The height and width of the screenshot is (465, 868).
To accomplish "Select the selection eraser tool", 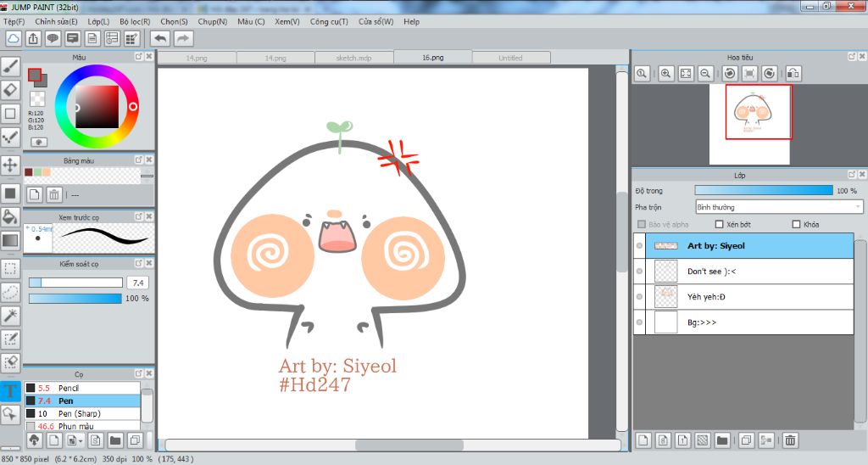I will pyautogui.click(x=10, y=362).
